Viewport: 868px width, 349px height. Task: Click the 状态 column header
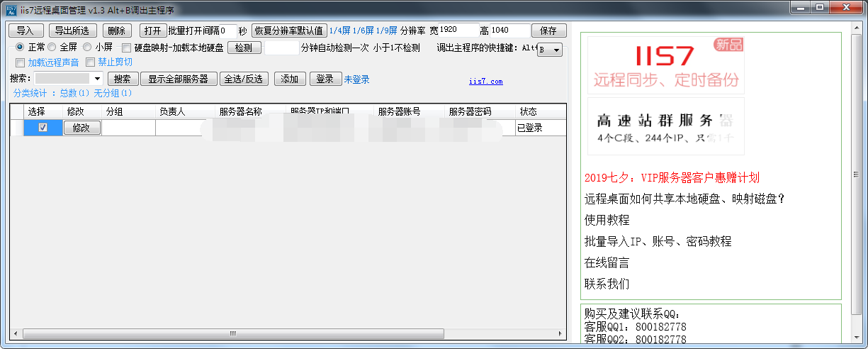point(529,111)
